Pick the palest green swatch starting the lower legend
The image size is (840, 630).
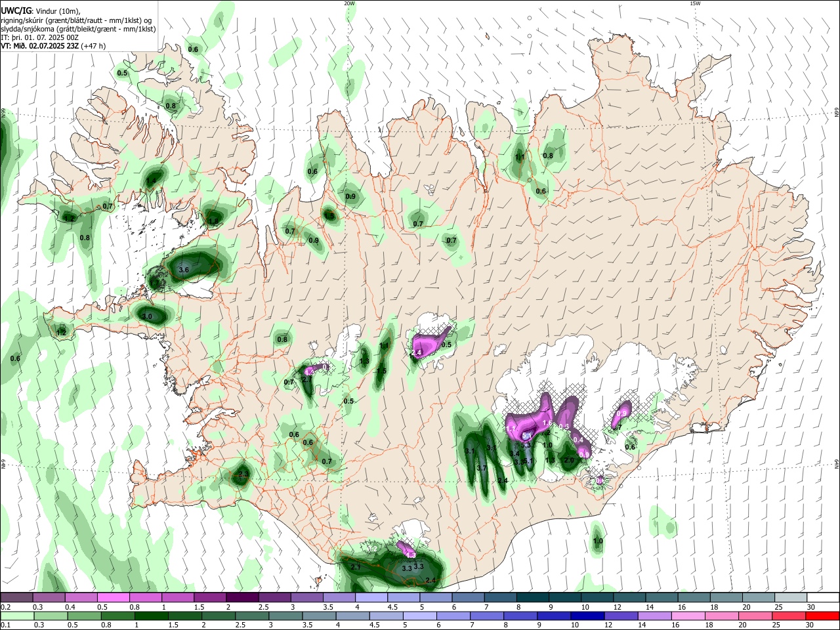point(17,616)
